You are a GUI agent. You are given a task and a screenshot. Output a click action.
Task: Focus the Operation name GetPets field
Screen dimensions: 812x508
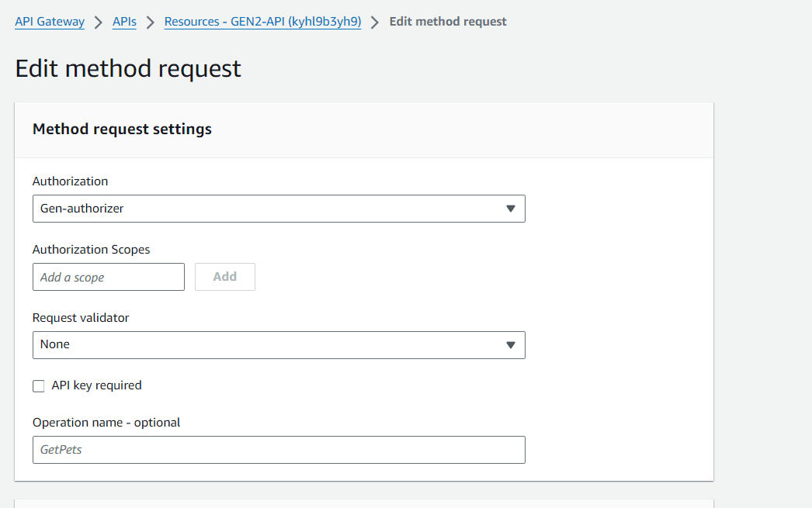click(279, 450)
